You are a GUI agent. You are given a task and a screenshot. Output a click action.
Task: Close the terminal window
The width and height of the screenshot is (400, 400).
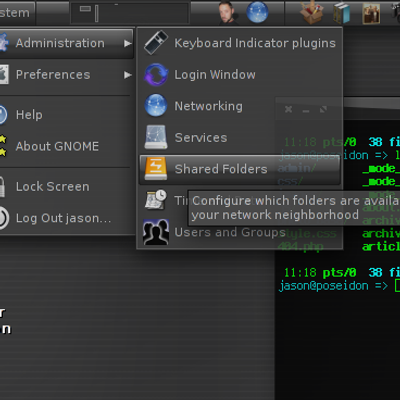pos(289,109)
